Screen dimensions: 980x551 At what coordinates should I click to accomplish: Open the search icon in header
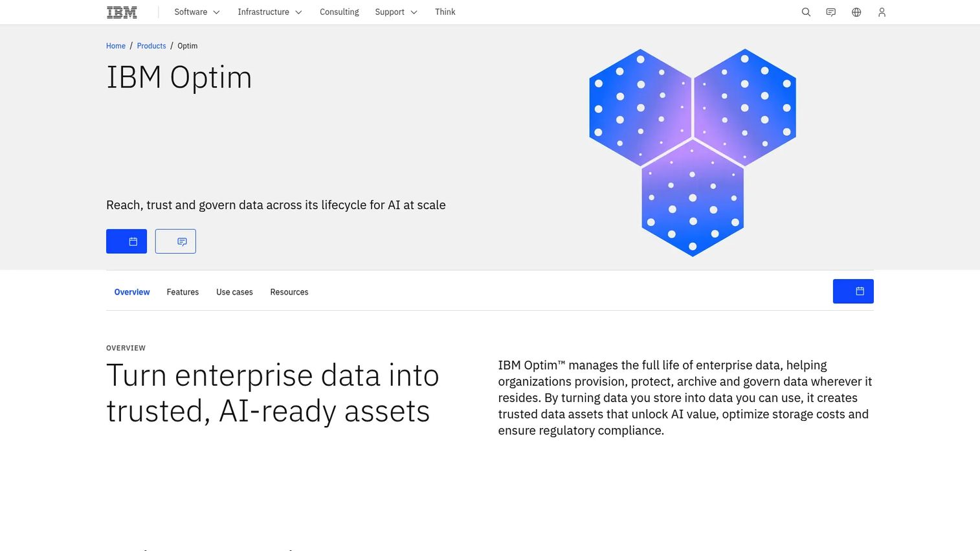[x=806, y=12]
